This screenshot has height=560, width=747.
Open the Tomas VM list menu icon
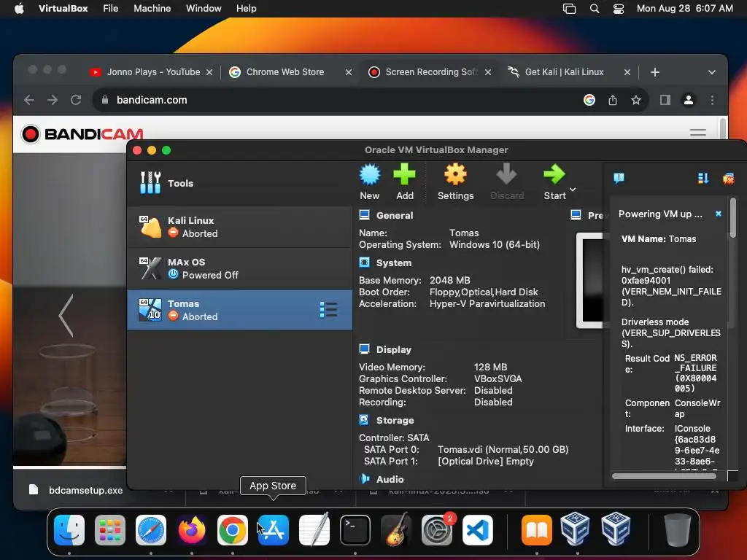(328, 309)
